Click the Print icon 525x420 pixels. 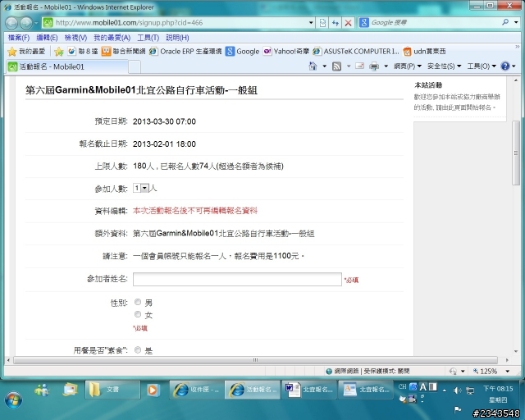pos(374,66)
